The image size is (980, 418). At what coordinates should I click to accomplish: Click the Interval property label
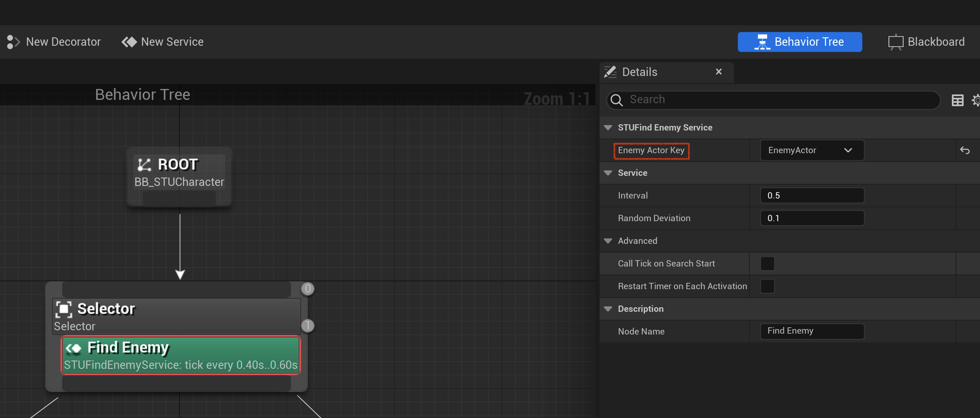633,196
